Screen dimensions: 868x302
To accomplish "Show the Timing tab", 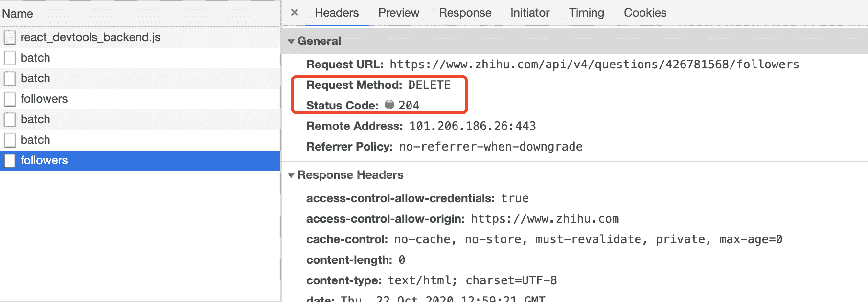I will (x=586, y=13).
